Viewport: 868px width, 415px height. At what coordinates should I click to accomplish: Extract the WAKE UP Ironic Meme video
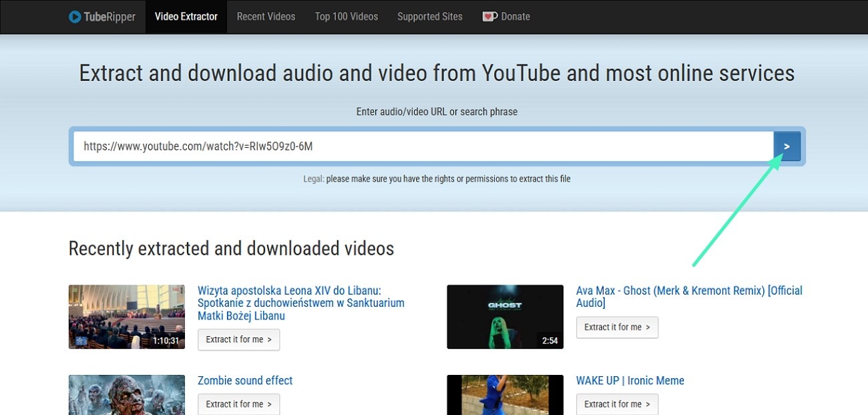coord(617,404)
